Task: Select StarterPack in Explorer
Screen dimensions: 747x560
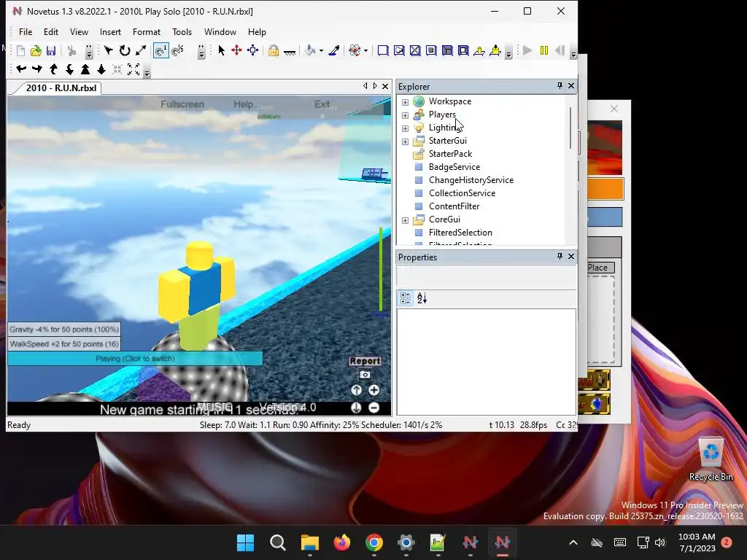Action: (x=450, y=154)
